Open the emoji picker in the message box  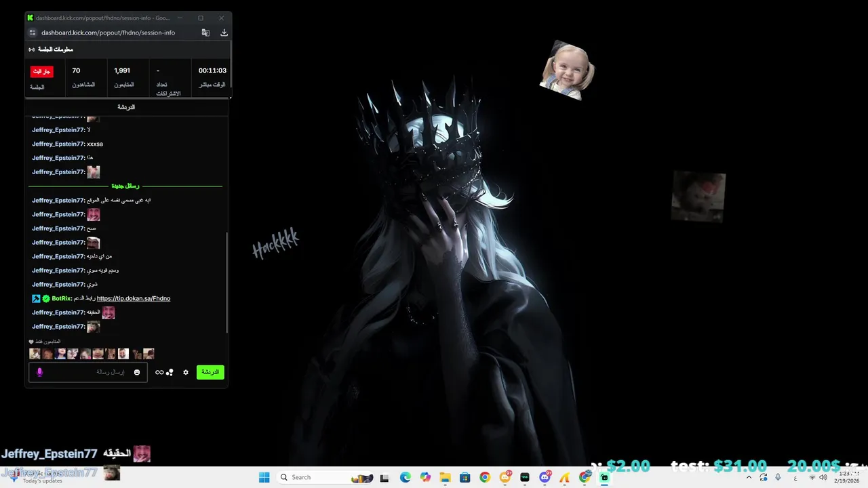pyautogui.click(x=137, y=372)
